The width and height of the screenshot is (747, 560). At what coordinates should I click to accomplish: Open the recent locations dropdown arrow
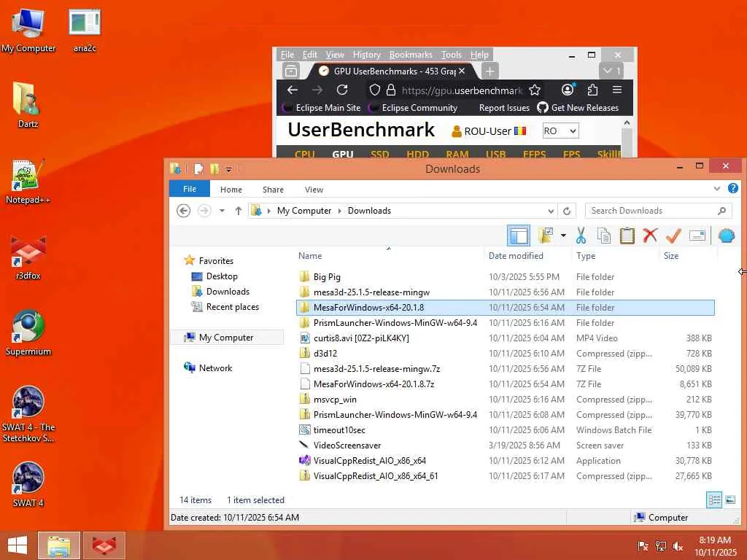coord(222,211)
